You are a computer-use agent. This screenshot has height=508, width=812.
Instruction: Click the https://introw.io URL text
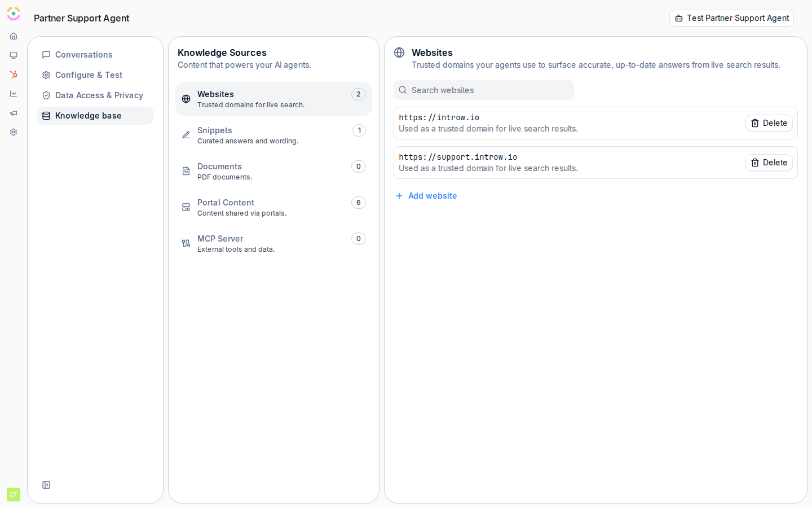[x=439, y=117]
